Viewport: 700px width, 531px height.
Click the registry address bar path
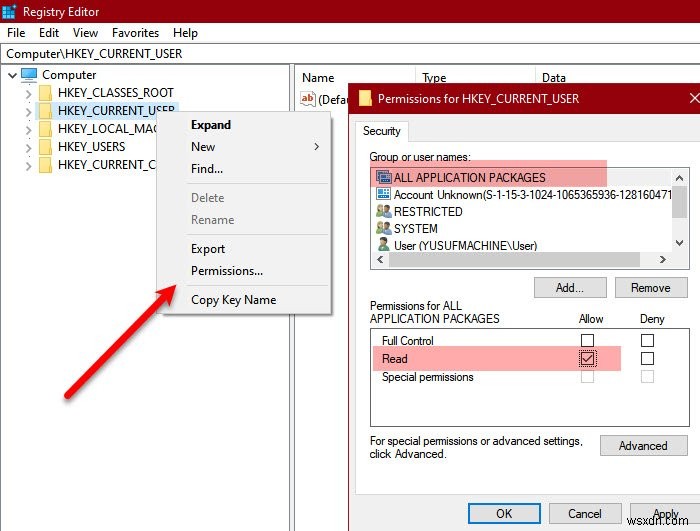[350, 54]
